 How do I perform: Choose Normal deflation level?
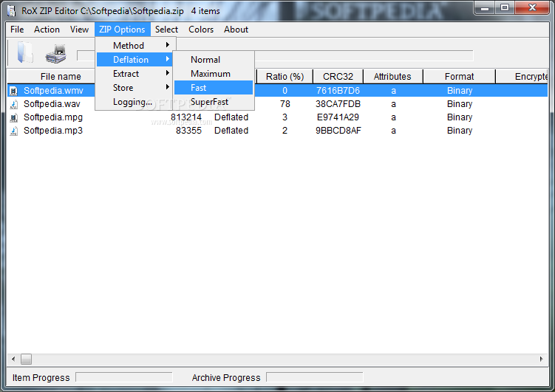214,60
